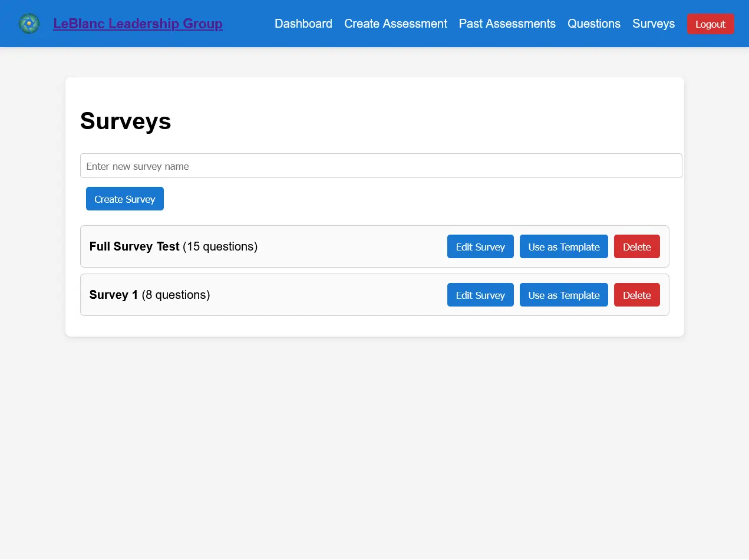Select Surveys in the top navigation
The height and width of the screenshot is (560, 749).
pyautogui.click(x=654, y=24)
